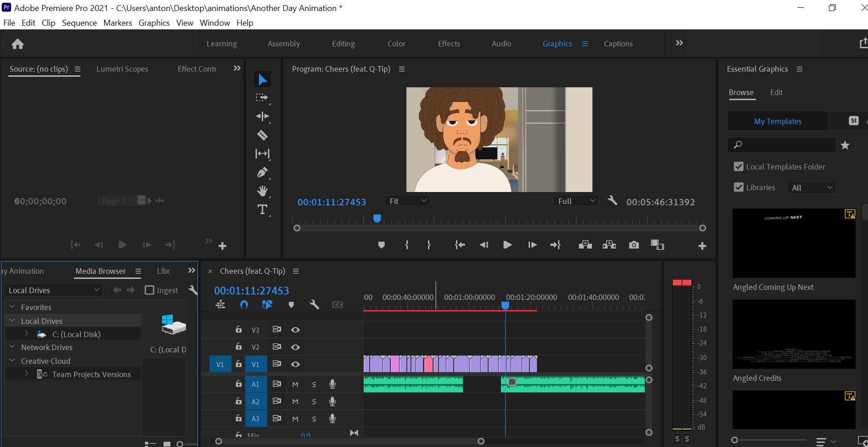
Task: Hide track V1 output eye
Action: coord(295,364)
